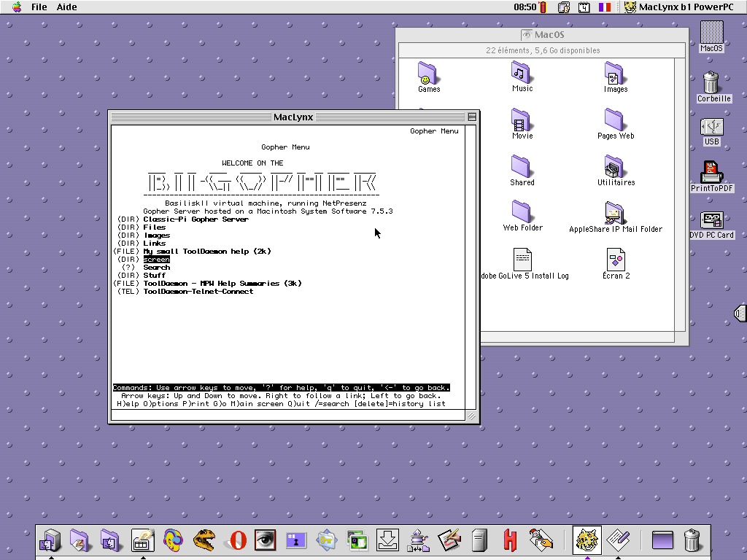Select the Corbeille trash desktop icon
Viewport: 747px width, 560px height.
pos(713,87)
